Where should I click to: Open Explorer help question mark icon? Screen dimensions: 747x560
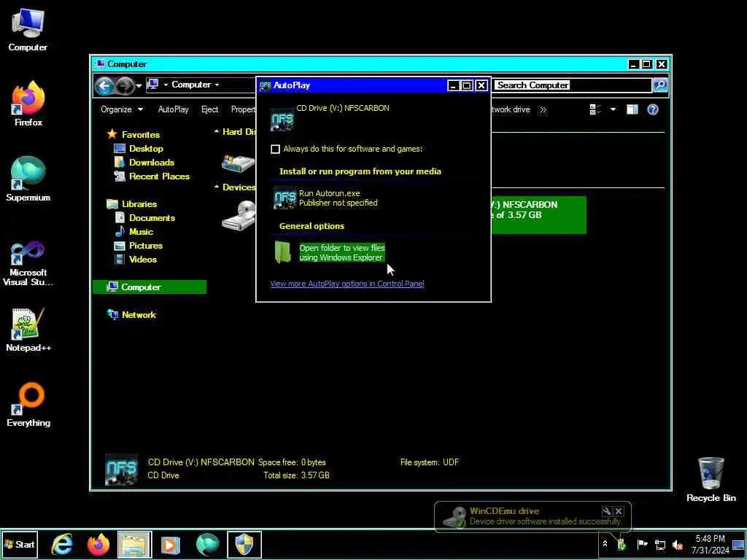coord(653,109)
